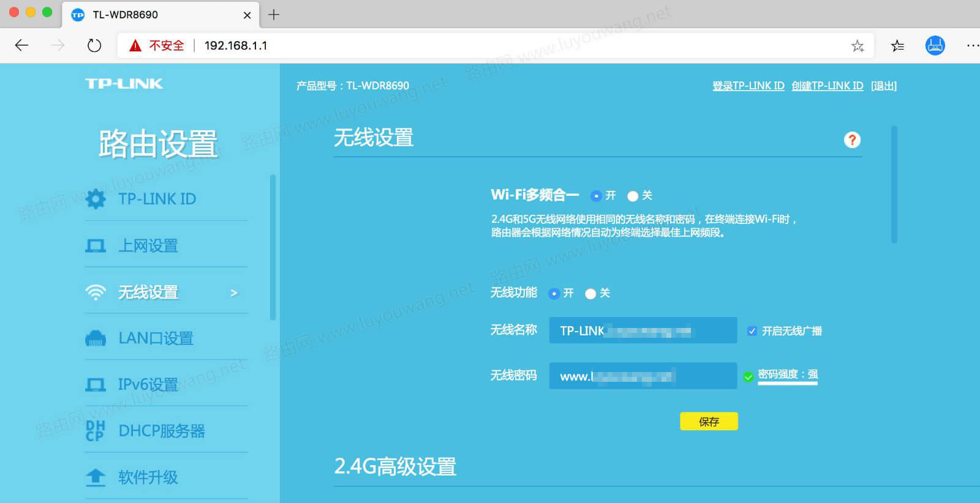Turn Wi-Fi多频合一 on
The image size is (980, 503).
(x=596, y=196)
